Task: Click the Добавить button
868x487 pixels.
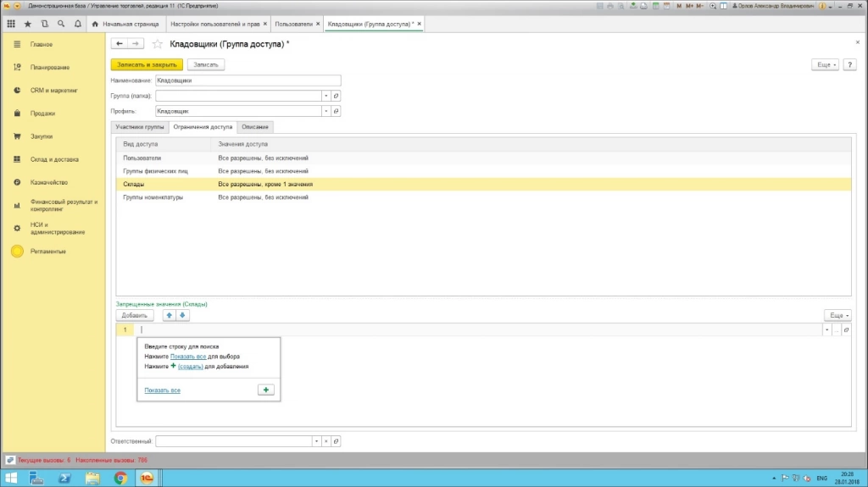Action: [x=135, y=315]
